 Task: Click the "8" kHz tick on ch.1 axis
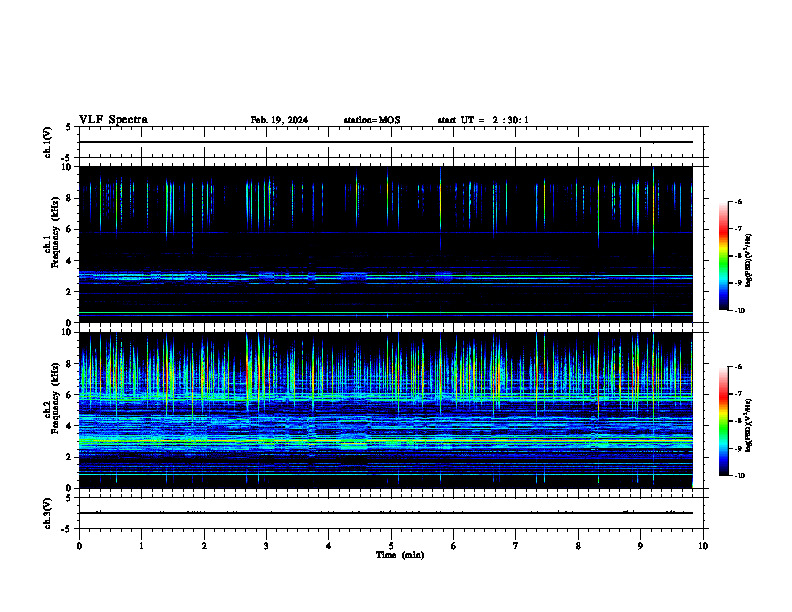pos(70,198)
